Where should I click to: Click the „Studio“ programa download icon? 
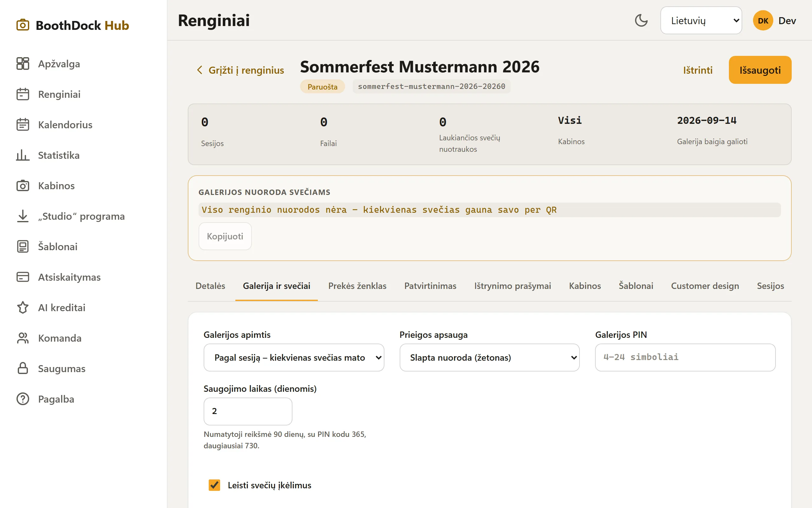[23, 216]
